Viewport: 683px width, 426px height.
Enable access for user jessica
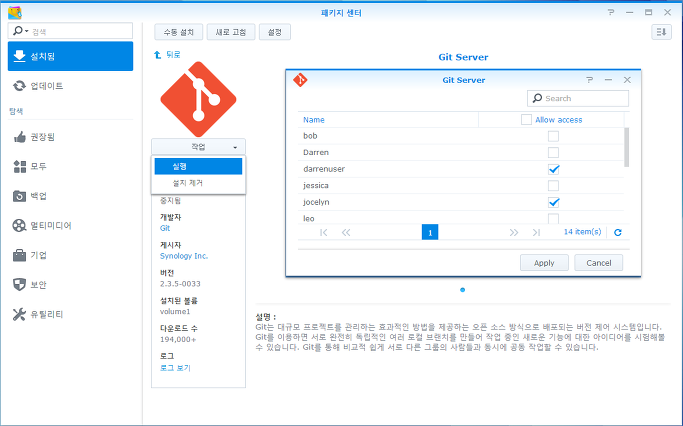point(553,186)
